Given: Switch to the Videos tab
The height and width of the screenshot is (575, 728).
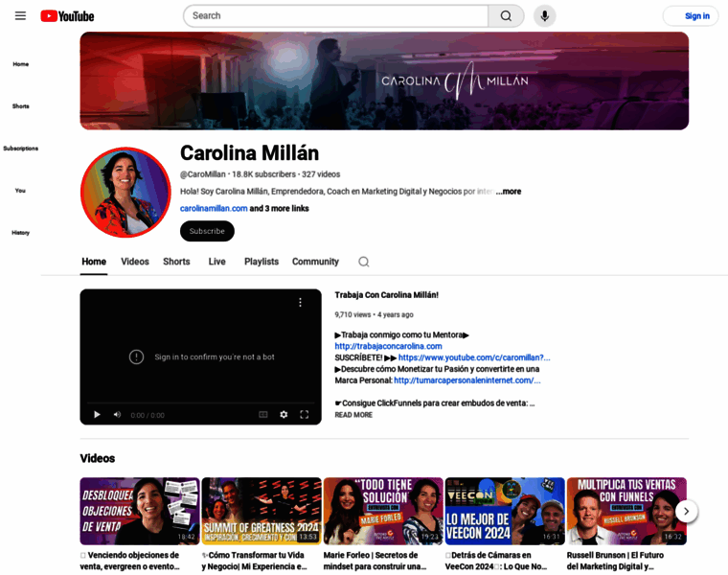Looking at the screenshot, I should point(135,262).
